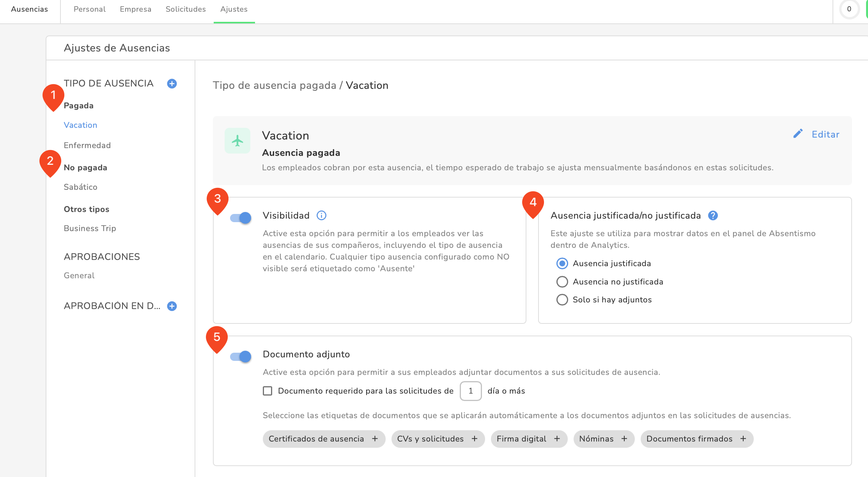Add the Certificados de ausencia tag
Screen dimensions: 868x477
375,439
